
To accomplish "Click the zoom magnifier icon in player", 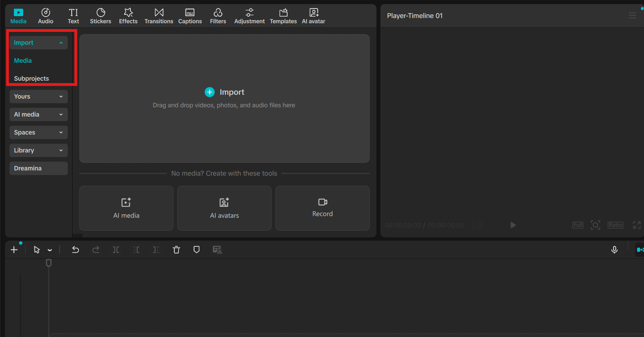I will coord(595,225).
